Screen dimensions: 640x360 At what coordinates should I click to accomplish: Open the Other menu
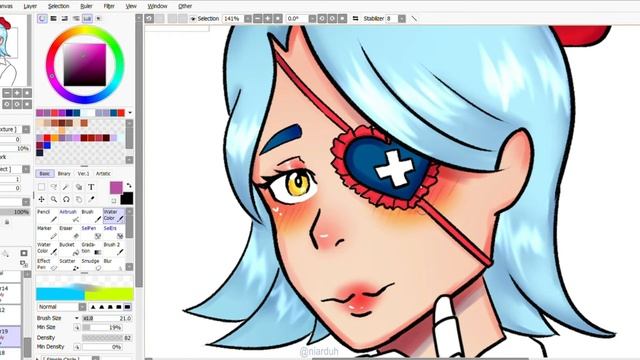[185, 6]
